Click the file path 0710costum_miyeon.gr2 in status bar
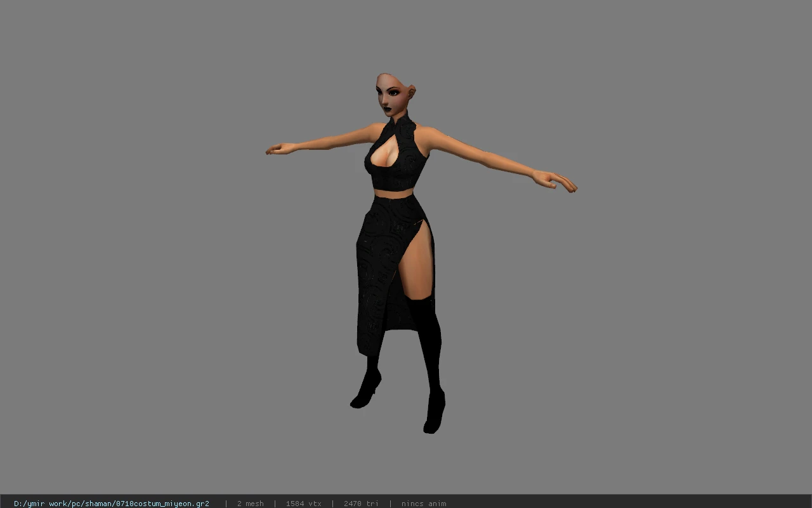This screenshot has height=508, width=812. (x=112, y=504)
